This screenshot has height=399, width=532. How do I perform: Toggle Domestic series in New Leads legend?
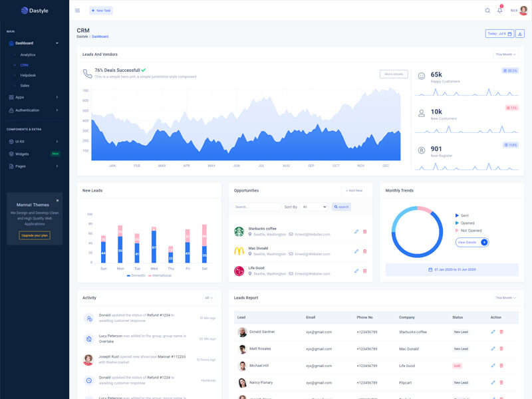(136, 275)
